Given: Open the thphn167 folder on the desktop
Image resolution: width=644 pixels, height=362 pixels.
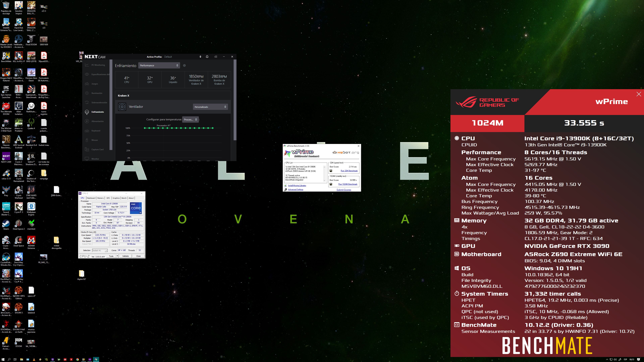Looking at the screenshot, I should coord(82,275).
